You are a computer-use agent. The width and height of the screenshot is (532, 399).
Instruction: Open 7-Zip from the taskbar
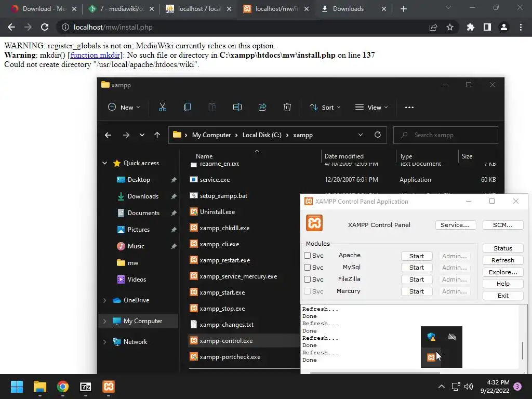click(86, 387)
